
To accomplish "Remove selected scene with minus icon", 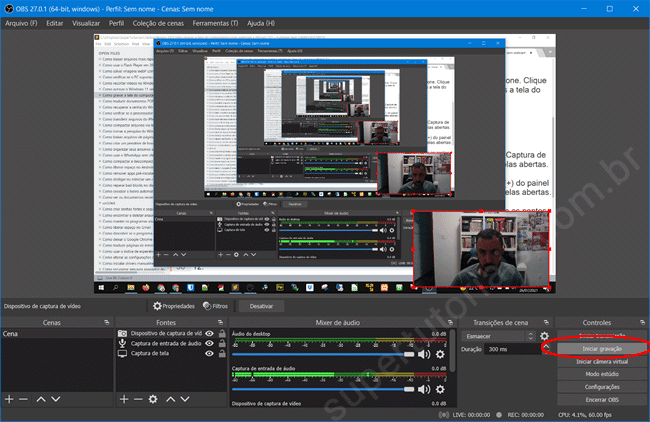I will [24, 398].
